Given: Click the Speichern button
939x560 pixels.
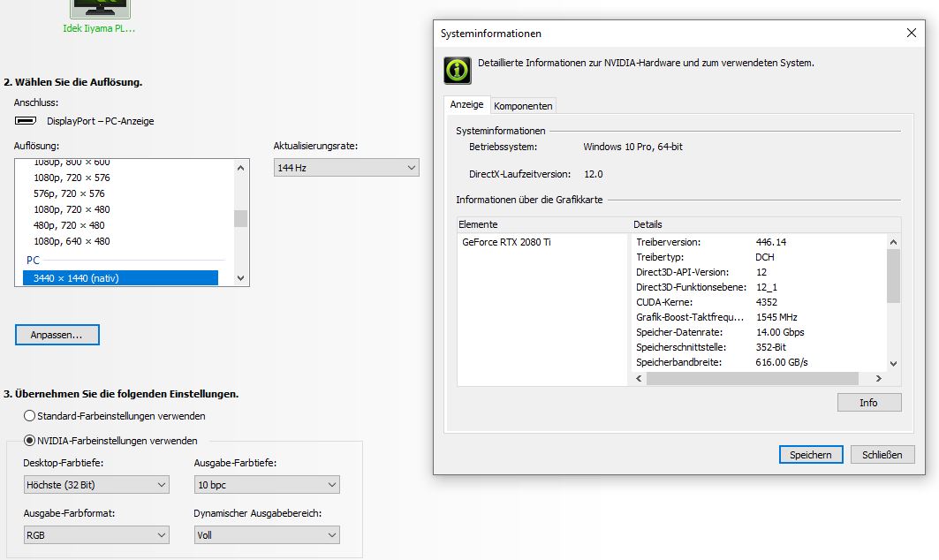Looking at the screenshot, I should coord(811,455).
